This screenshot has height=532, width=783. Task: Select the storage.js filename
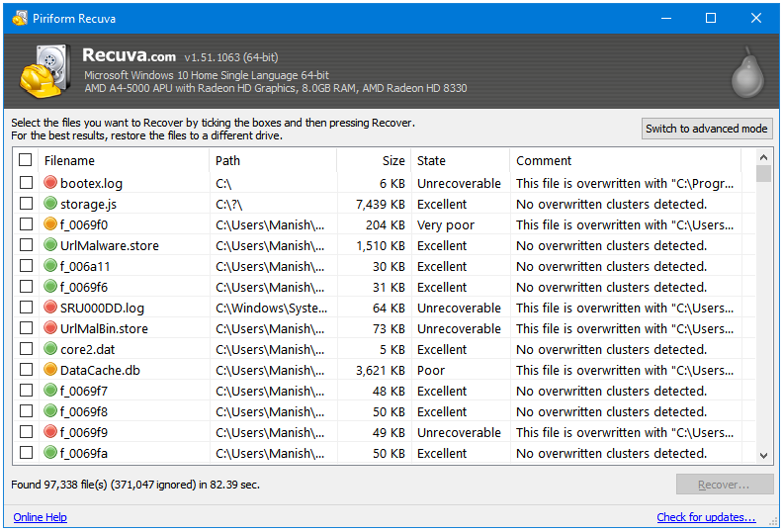88,205
